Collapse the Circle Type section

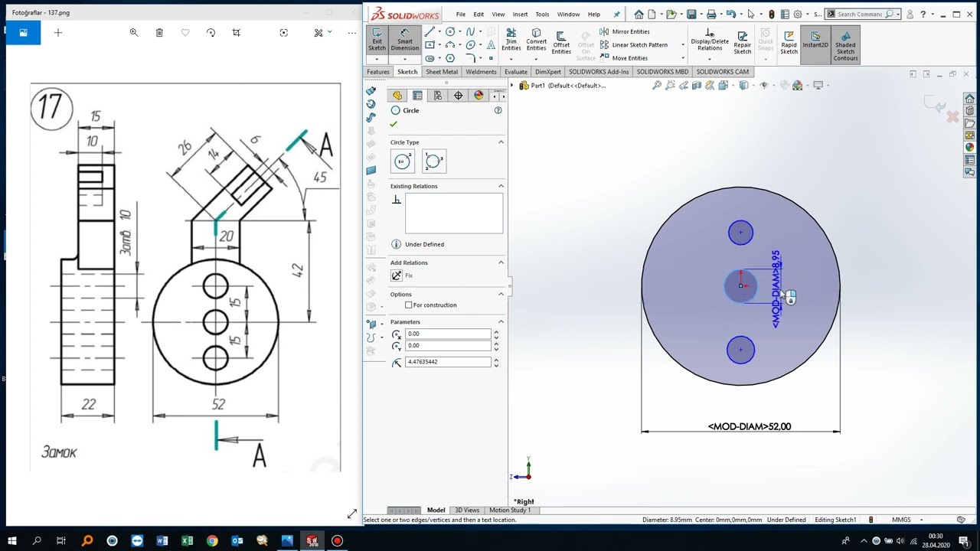[501, 142]
